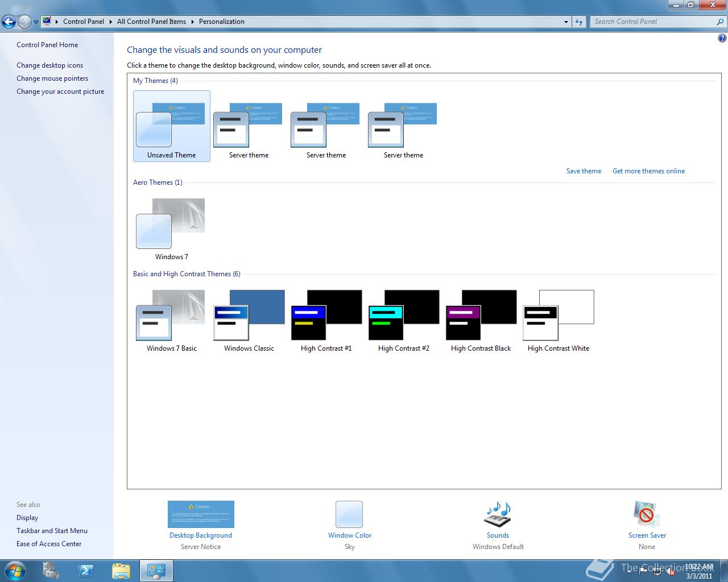728x582 pixels.
Task: Click the Window Color label link
Action: 349,535
